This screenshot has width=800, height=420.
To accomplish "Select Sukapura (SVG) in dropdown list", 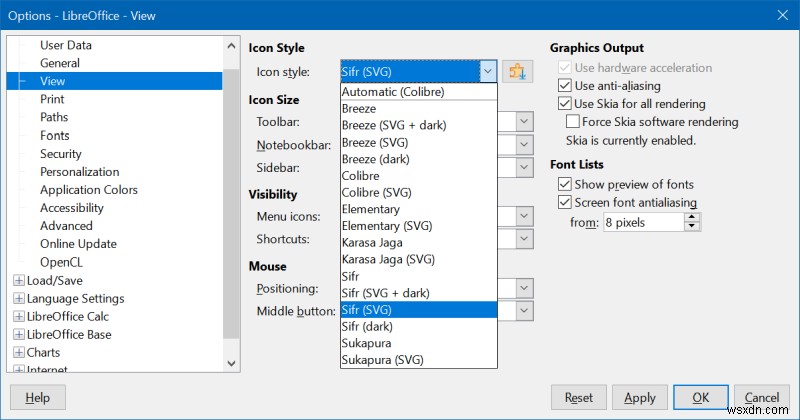I will pyautogui.click(x=382, y=359).
